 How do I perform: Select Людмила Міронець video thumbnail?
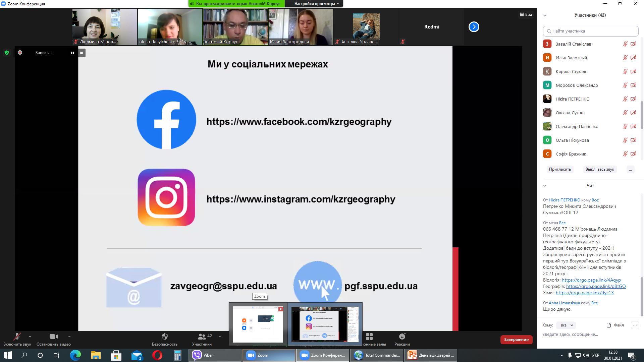105,27
